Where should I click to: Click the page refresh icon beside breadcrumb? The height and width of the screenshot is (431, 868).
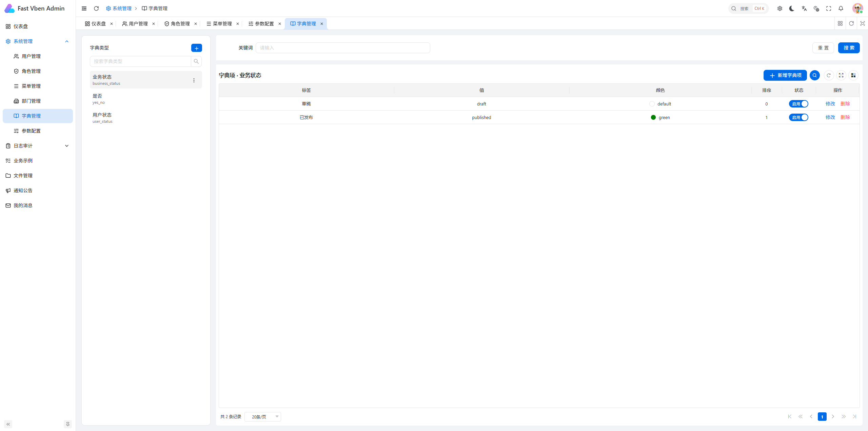tap(96, 8)
